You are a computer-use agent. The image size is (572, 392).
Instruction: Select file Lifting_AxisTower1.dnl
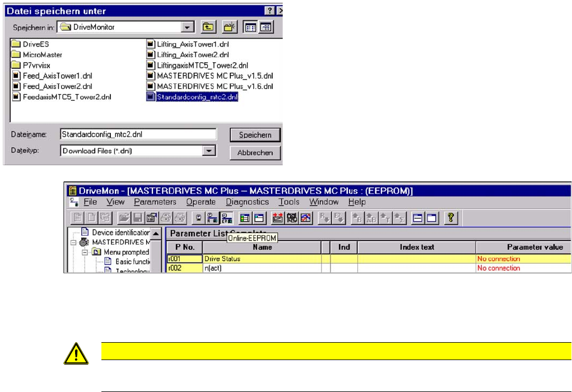click(x=188, y=44)
